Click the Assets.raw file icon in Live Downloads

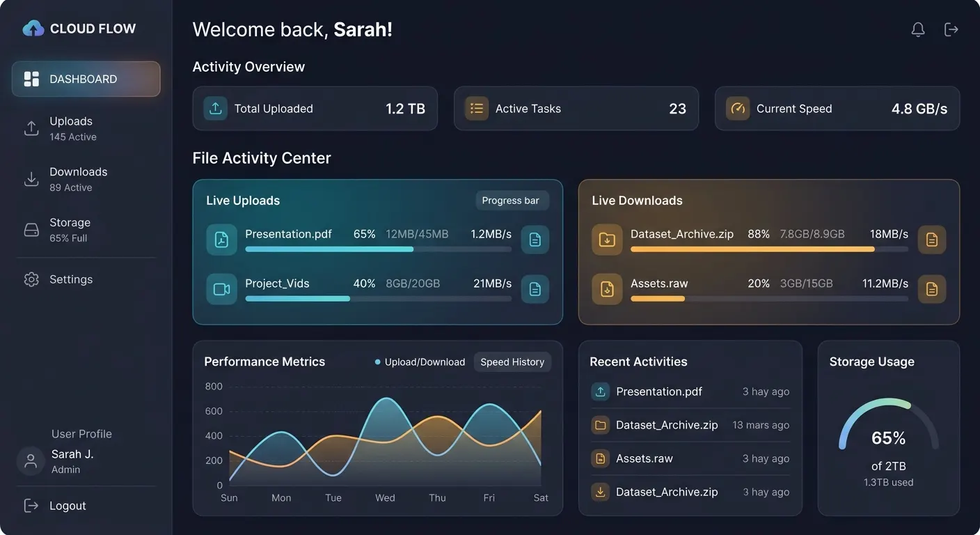607,289
